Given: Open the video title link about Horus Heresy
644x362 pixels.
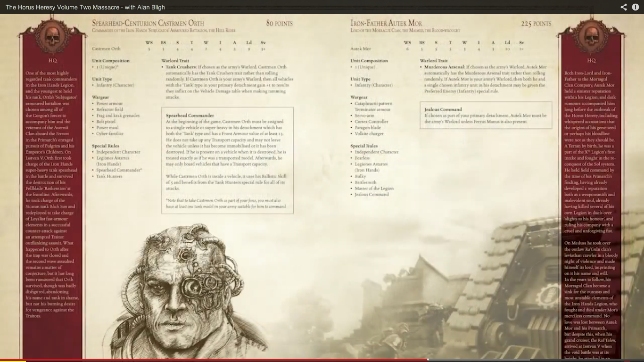Looking at the screenshot, I should [85, 7].
